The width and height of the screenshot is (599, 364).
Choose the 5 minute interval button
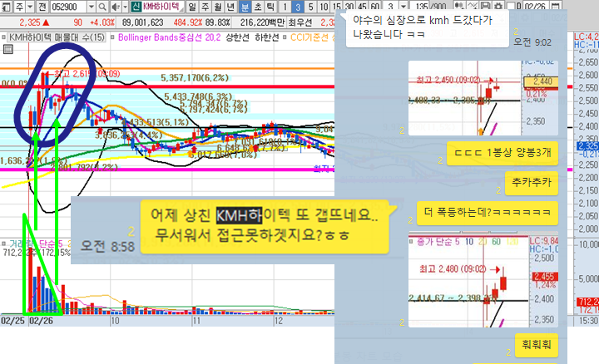310,7
